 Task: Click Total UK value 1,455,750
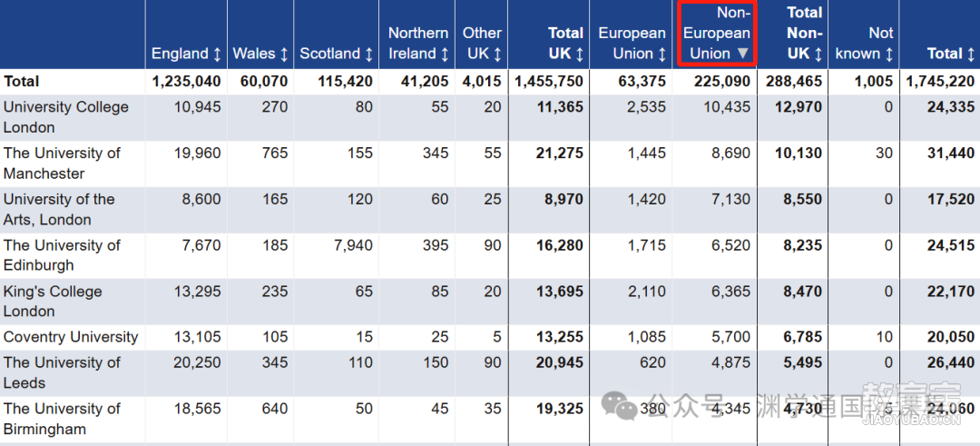(549, 82)
